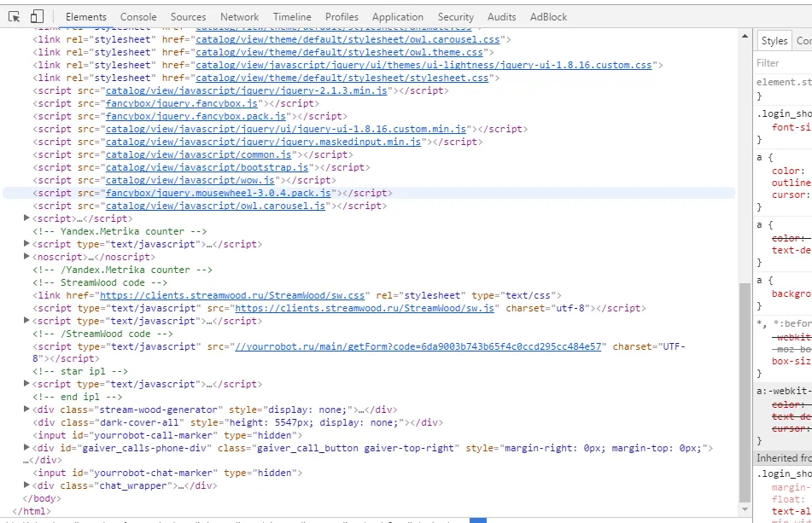Open the owl.carousel.css stylesheet link

tap(348, 39)
